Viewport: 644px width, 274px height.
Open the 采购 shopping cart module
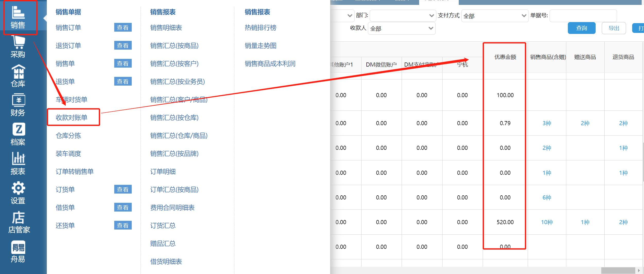18,47
